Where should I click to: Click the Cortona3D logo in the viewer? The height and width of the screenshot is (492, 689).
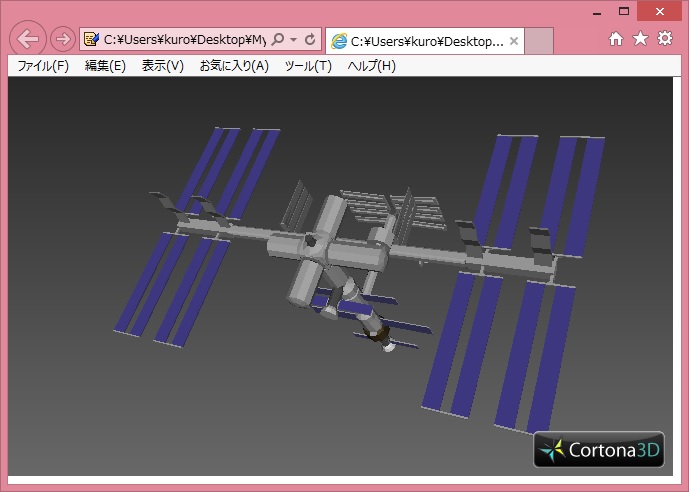point(598,450)
